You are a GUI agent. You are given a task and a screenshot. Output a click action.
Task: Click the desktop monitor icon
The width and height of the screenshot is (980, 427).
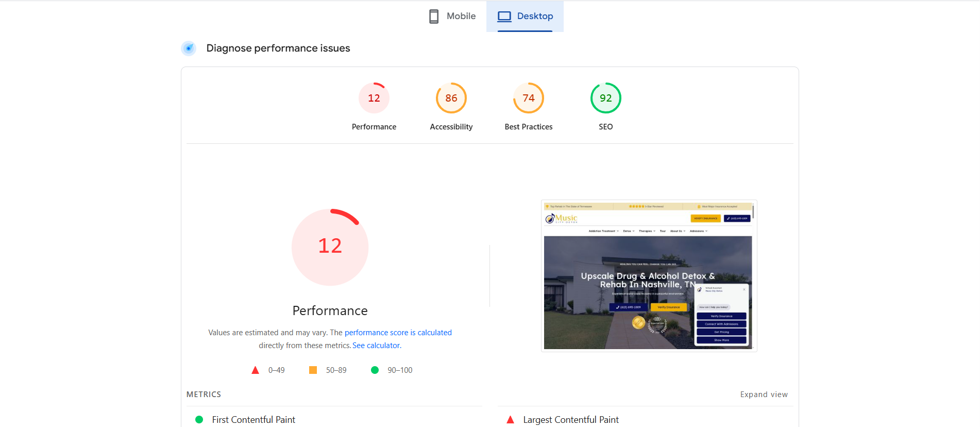pyautogui.click(x=504, y=17)
